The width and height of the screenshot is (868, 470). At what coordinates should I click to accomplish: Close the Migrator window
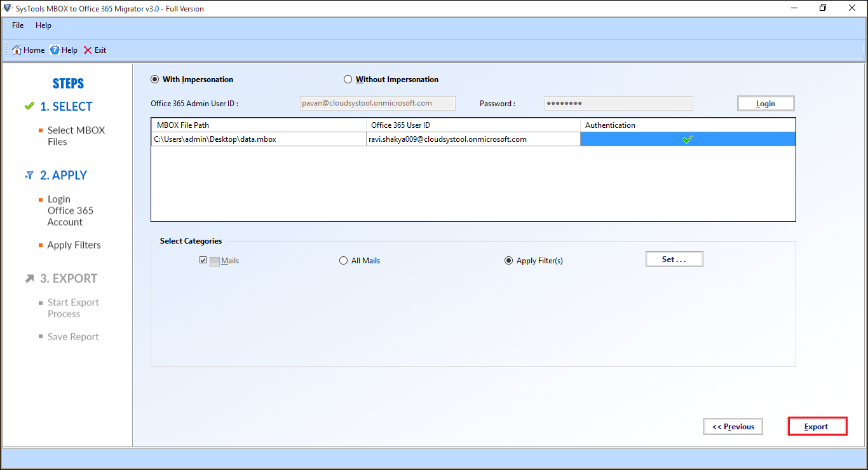[852, 8]
